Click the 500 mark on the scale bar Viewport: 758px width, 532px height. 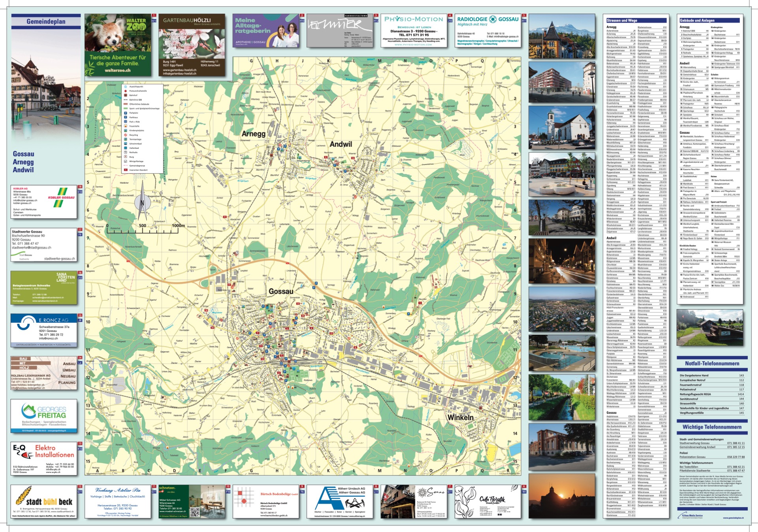143,226
